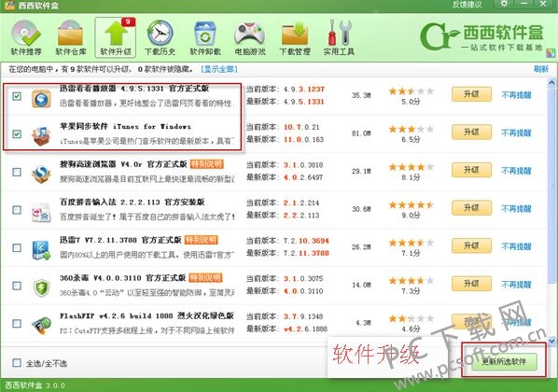Click the FlashFXP app icon
558x392 pixels.
pos(41,326)
